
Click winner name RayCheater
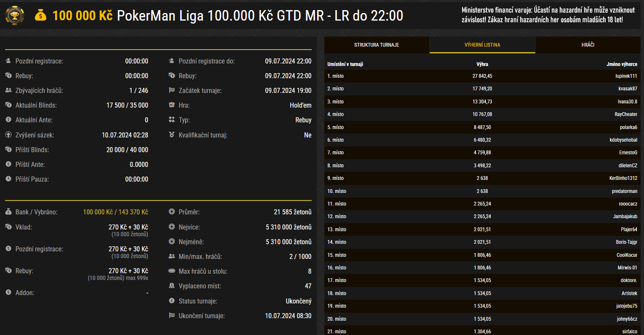coord(626,114)
